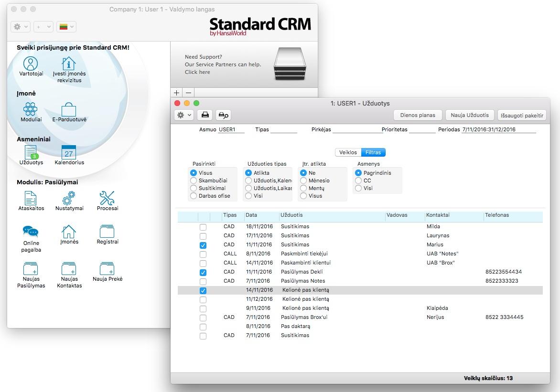This screenshot has width=560, height=392.
Task: Click the Naujas Pasiūlymas folder icon
Action: [x=31, y=268]
